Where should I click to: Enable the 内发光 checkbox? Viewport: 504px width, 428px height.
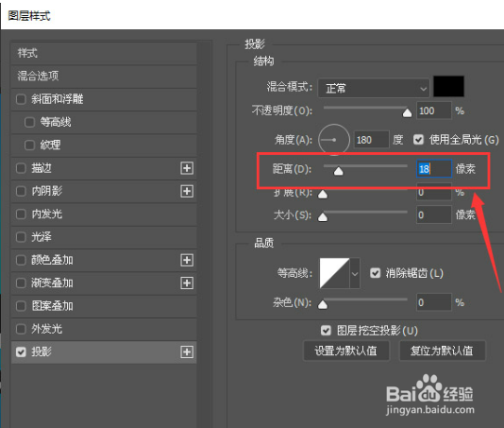[x=21, y=214]
